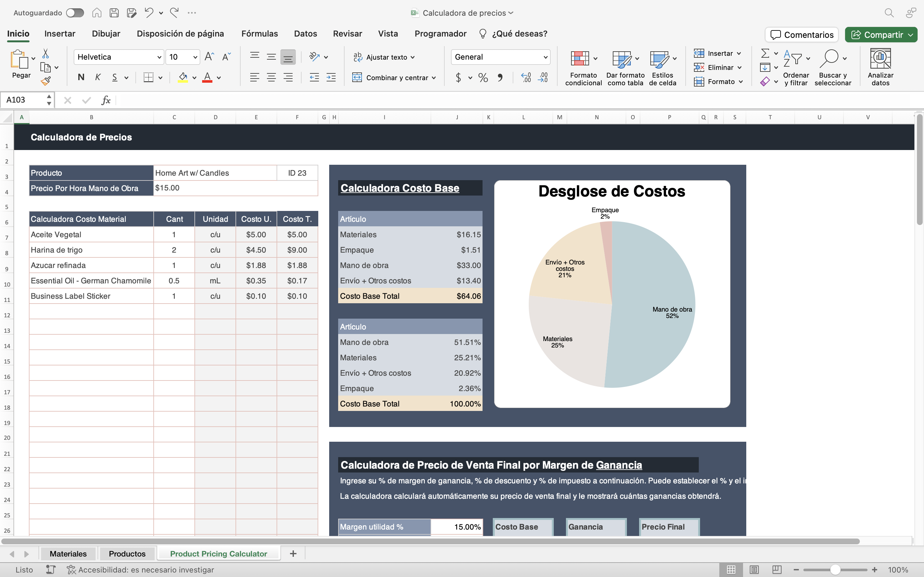Click the zoom slider handle

coord(835,570)
